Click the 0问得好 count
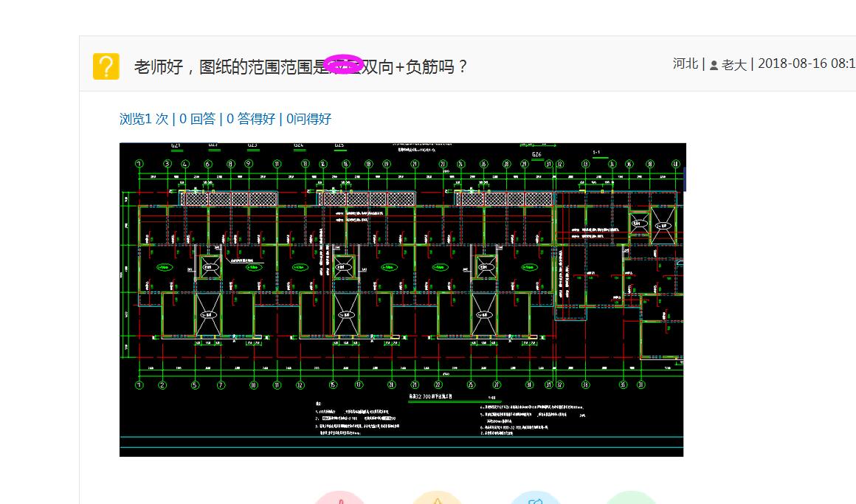 pos(309,119)
